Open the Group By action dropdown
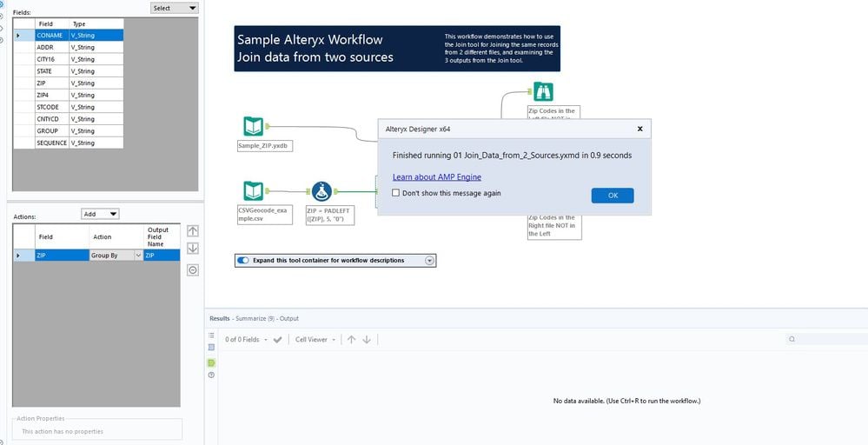Viewport: 868px width, 445px height. point(138,256)
